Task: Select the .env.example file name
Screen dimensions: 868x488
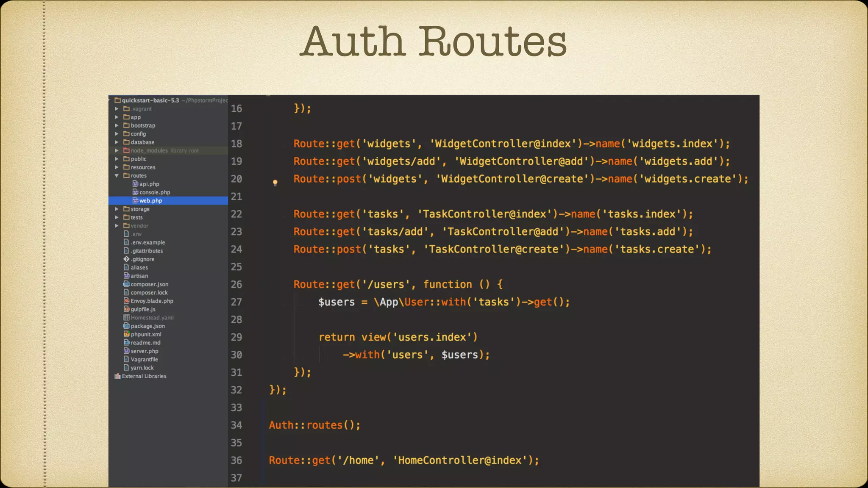Action: coord(148,242)
